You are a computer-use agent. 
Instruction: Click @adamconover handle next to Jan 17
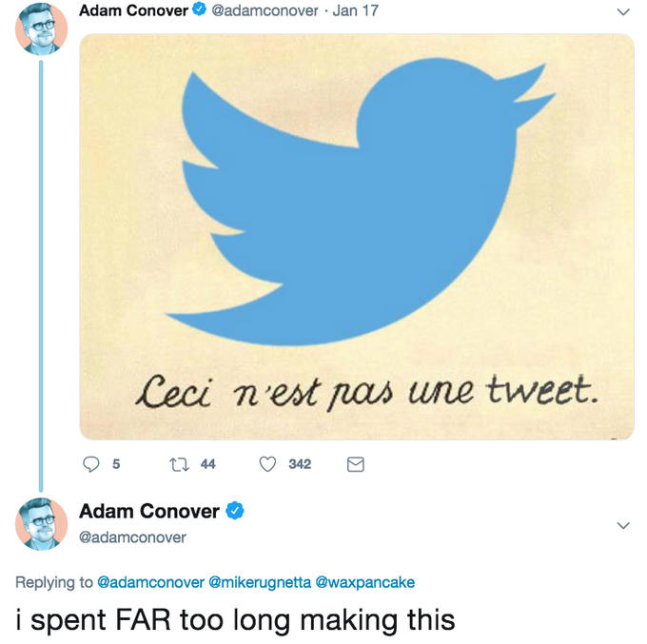265,10
